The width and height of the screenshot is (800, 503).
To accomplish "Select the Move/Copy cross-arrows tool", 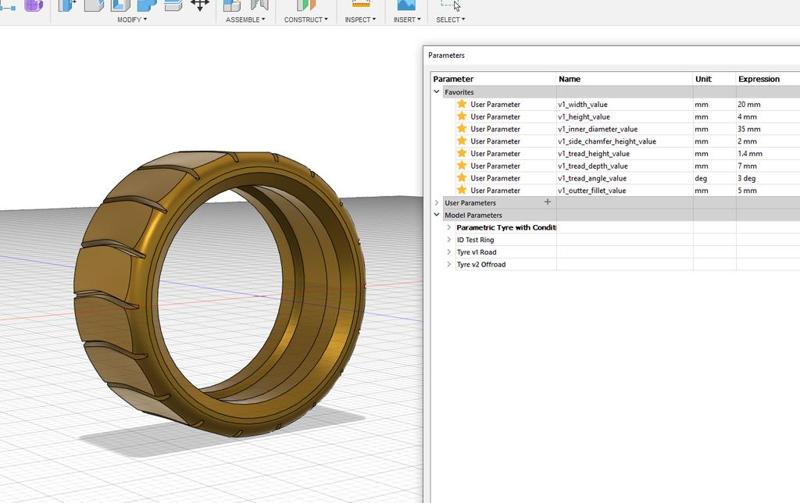I will click(199, 4).
